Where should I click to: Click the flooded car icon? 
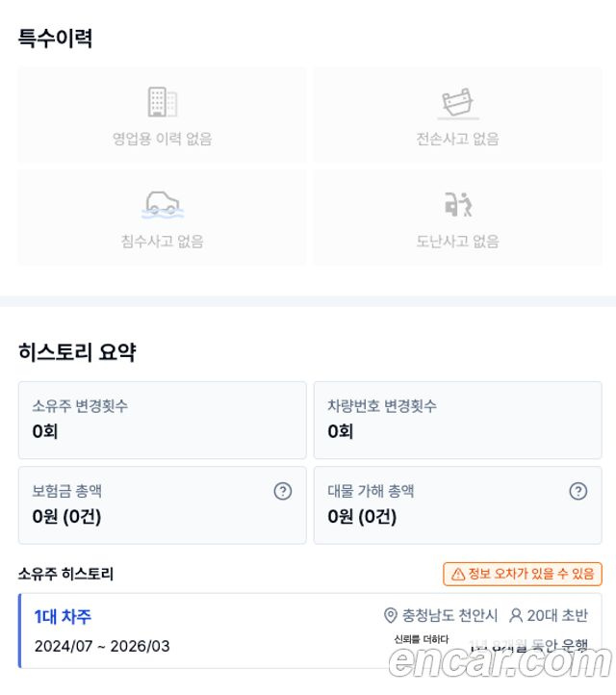pos(162,204)
